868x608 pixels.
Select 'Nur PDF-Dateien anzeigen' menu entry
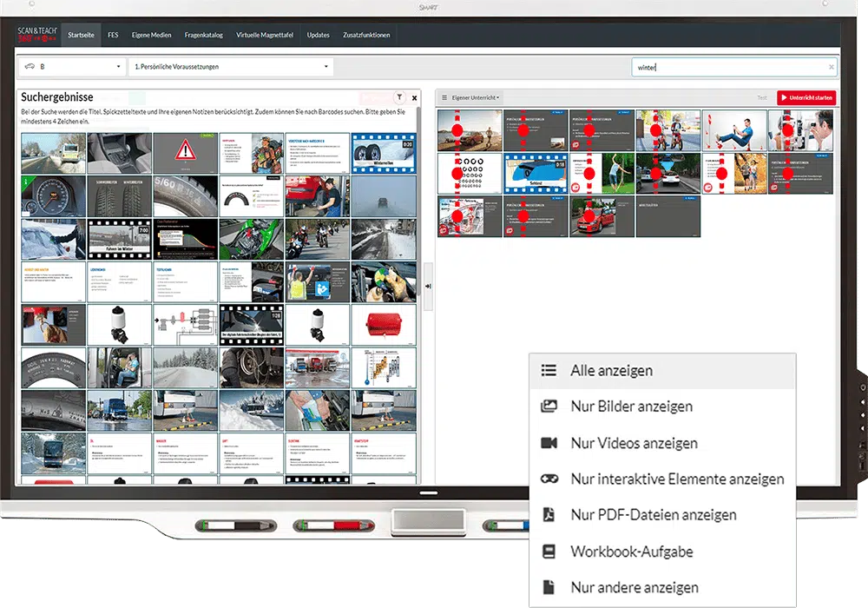(x=653, y=515)
